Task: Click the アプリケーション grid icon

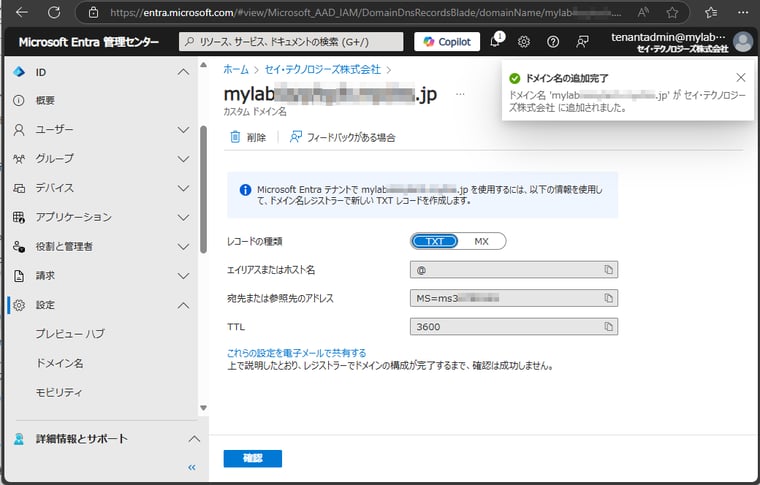Action: [x=19, y=218]
